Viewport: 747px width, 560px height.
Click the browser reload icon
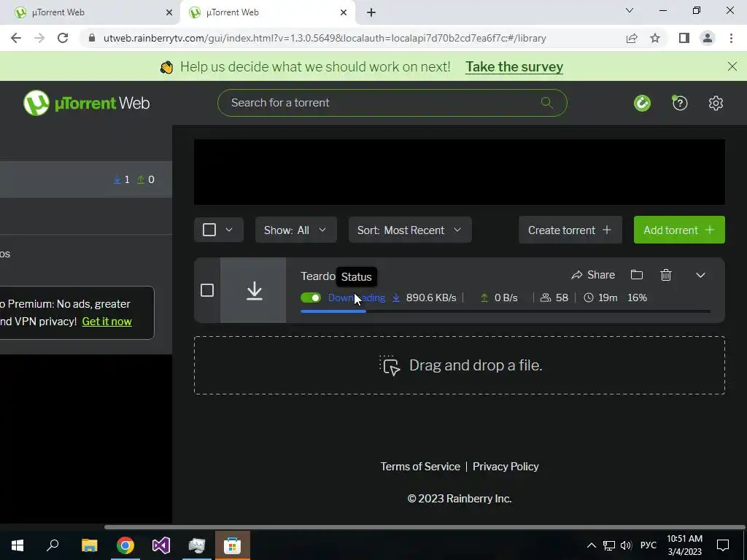pyautogui.click(x=63, y=38)
